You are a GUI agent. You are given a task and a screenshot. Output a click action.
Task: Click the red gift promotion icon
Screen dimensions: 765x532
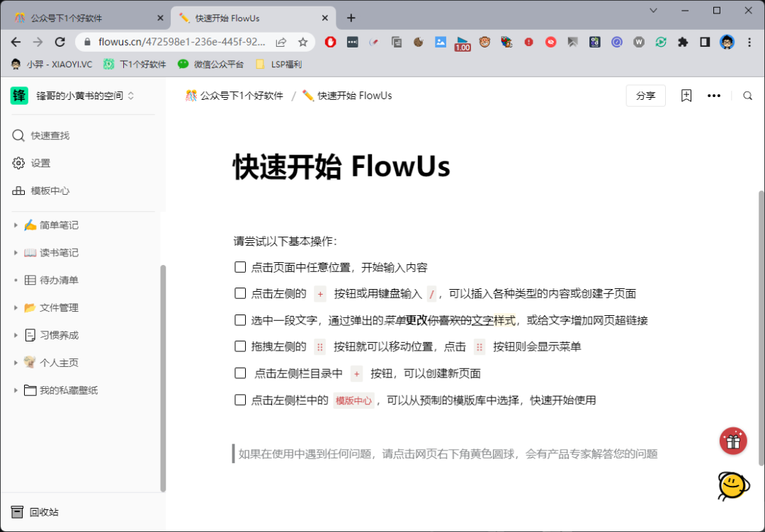click(x=733, y=441)
